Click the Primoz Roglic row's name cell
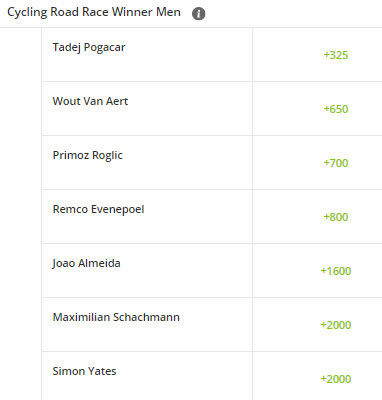Image resolution: width=382 pixels, height=400 pixels. [147, 163]
